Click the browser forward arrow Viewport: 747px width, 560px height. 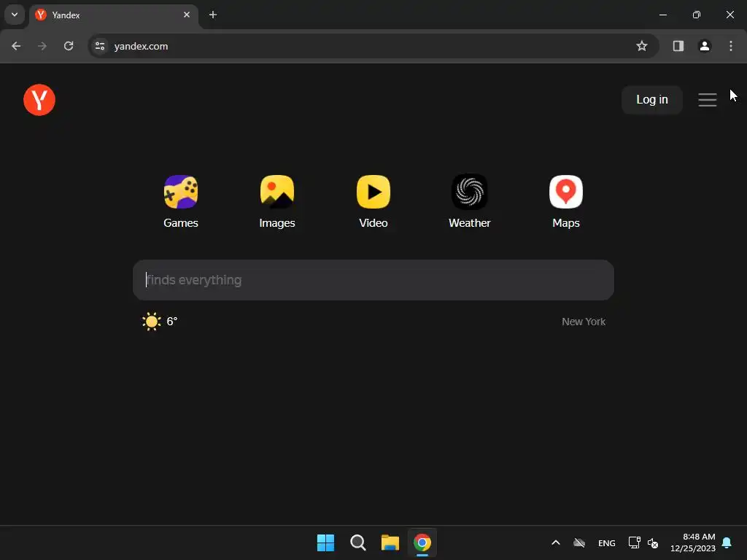pyautogui.click(x=42, y=46)
